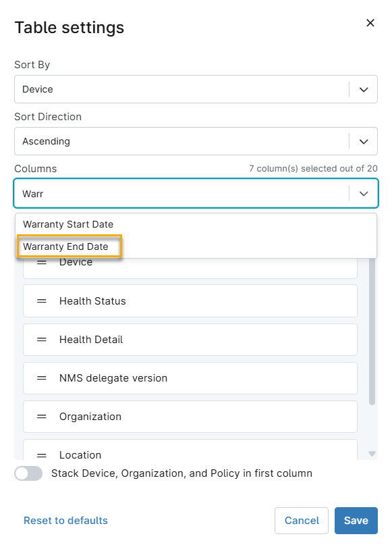Viewport: 392px width, 547px height.
Task: Grab the drag handle for Health Status
Action: click(42, 301)
